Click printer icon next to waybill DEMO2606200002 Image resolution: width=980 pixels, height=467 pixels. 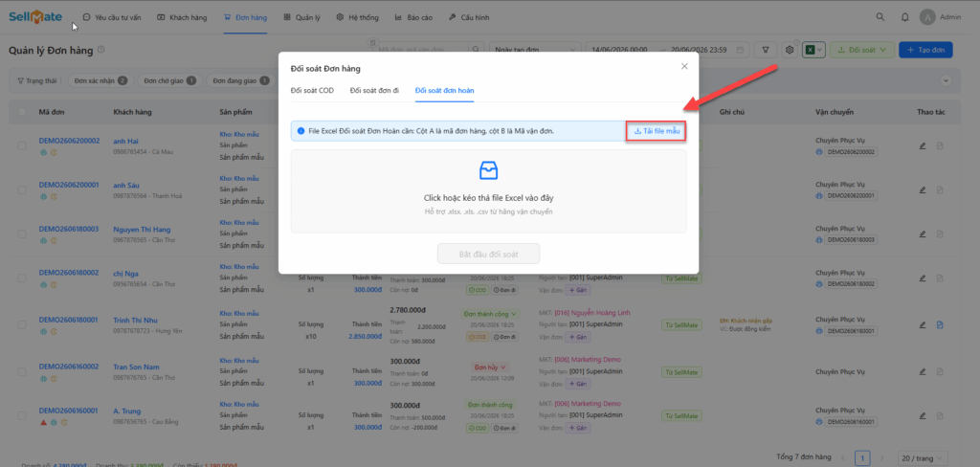click(819, 152)
